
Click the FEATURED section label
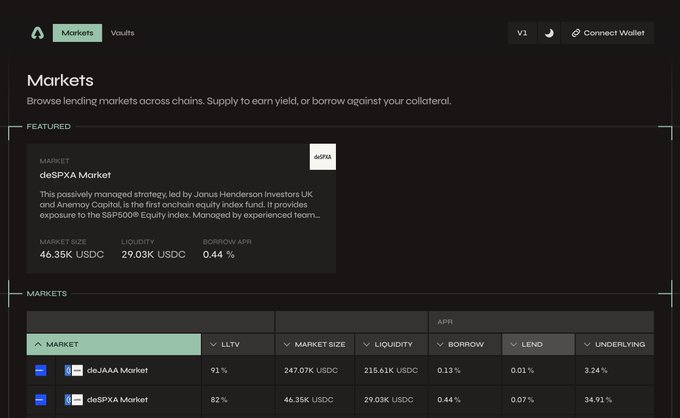[49, 126]
